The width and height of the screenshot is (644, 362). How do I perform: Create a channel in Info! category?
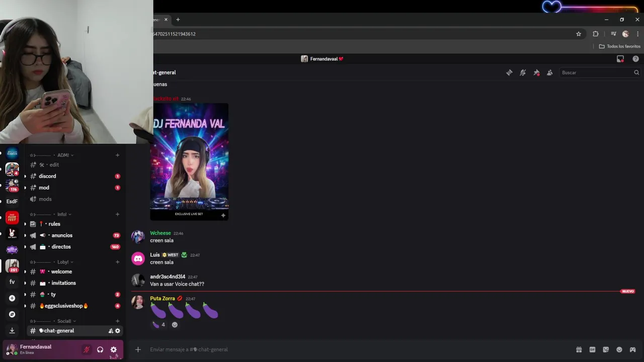117,215
